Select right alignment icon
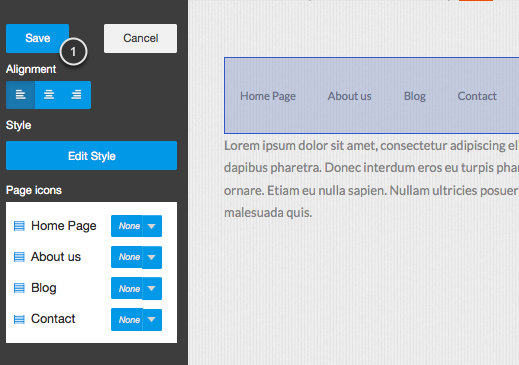 pos(77,95)
